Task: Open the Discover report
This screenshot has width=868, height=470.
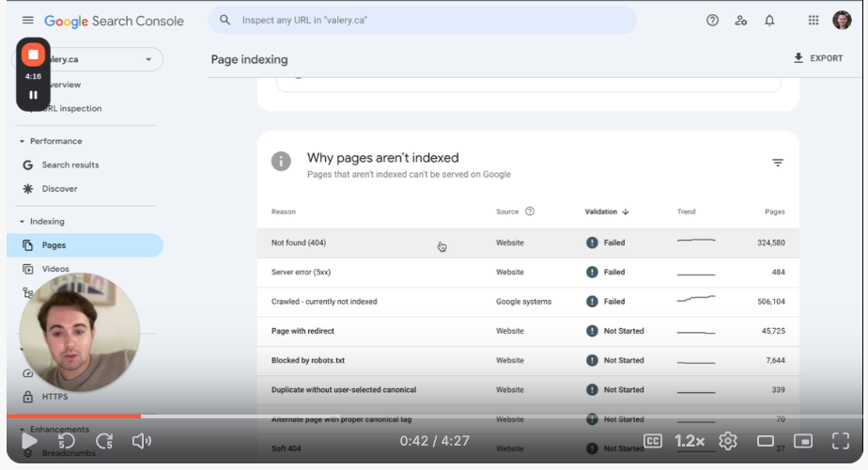Action: tap(60, 189)
